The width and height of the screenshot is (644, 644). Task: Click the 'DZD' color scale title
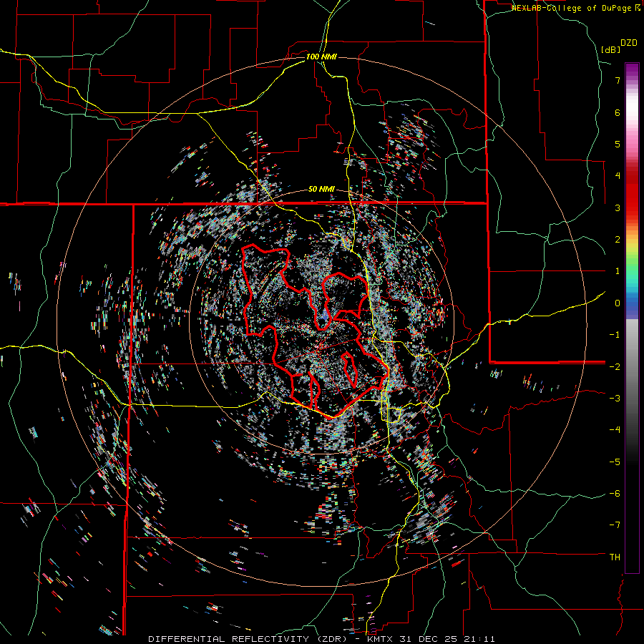pos(629,43)
